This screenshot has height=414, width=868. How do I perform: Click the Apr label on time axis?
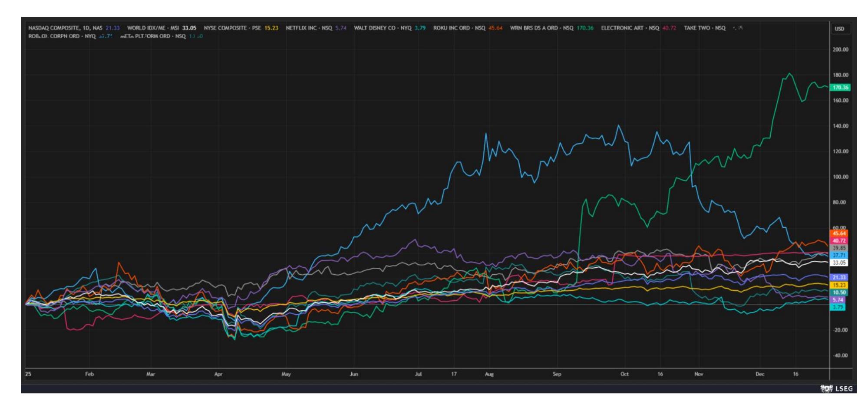pyautogui.click(x=218, y=374)
